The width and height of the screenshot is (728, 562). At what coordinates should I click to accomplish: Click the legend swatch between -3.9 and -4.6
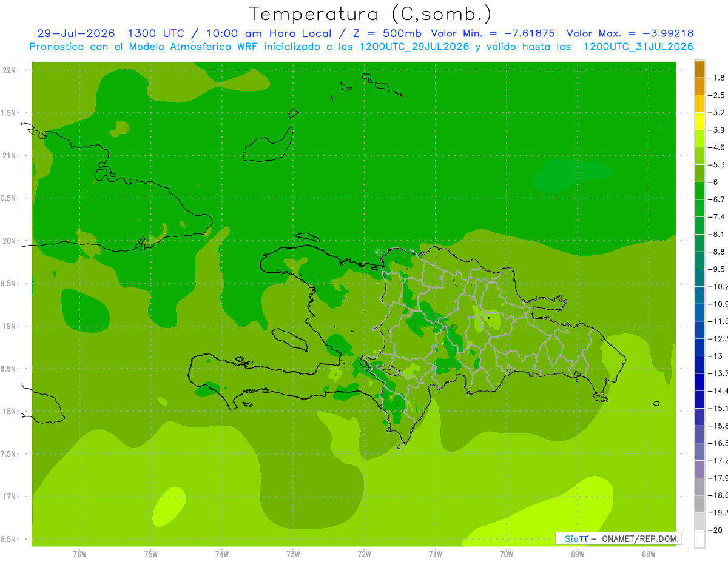point(699,139)
